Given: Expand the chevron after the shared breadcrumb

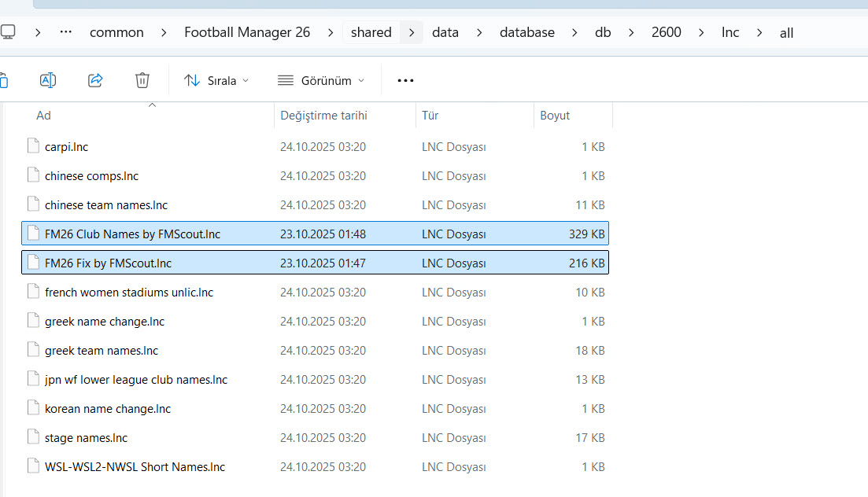Looking at the screenshot, I should point(412,32).
